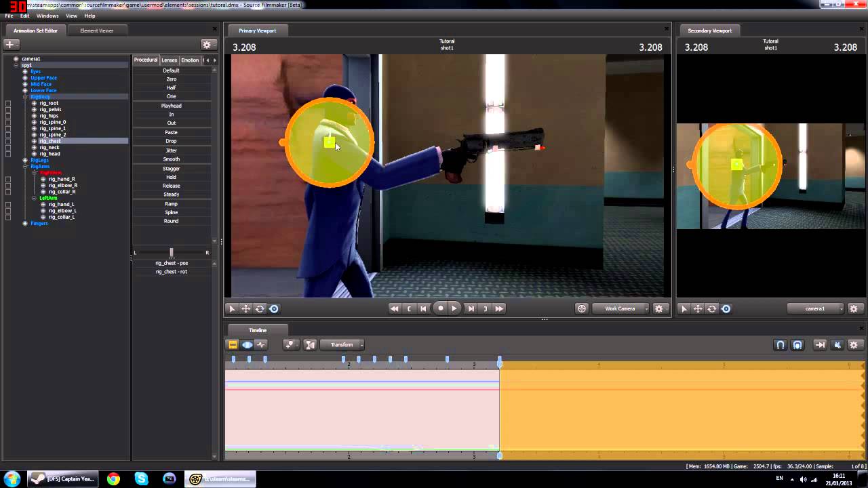Choose the rotate manipulator in the primary viewport

point(260,308)
